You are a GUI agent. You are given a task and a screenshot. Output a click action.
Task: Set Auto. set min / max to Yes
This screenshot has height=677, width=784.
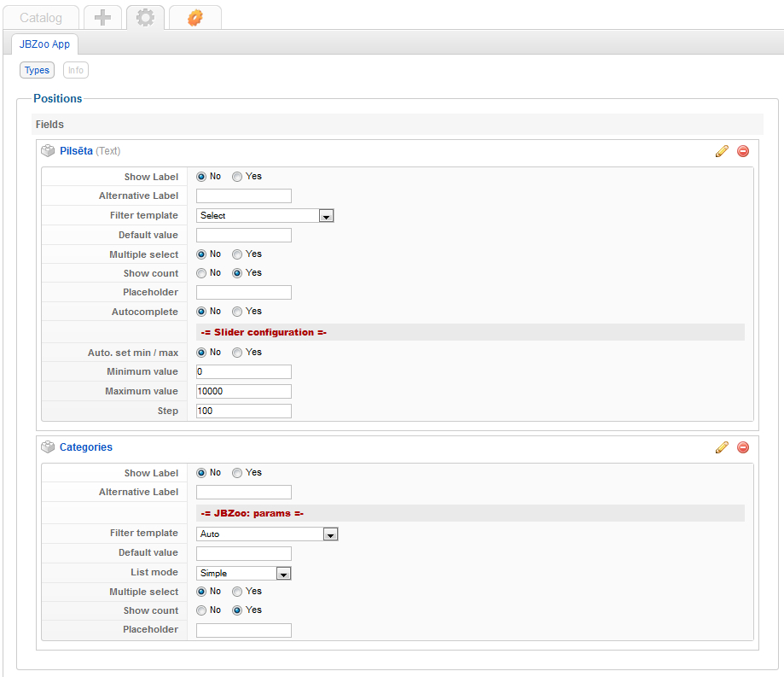(x=237, y=353)
